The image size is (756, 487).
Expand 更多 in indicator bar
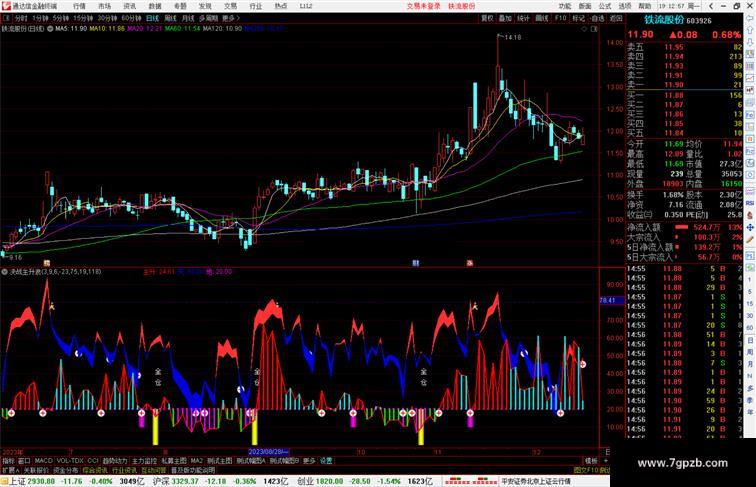click(309, 461)
